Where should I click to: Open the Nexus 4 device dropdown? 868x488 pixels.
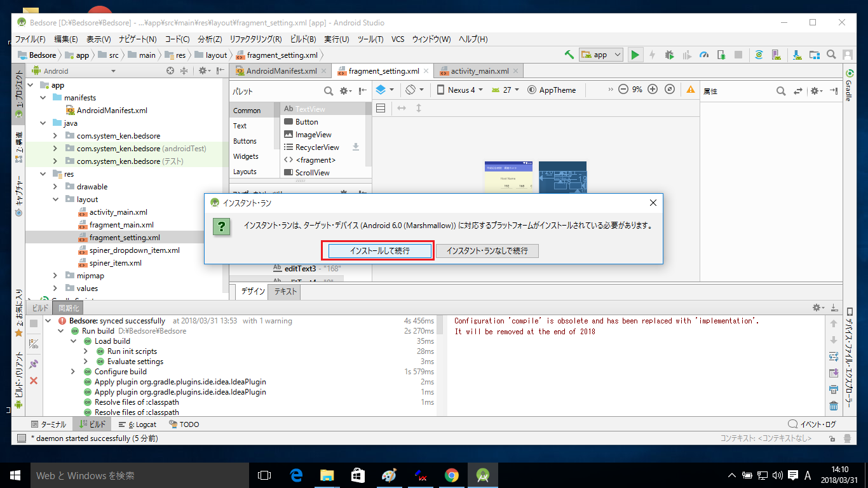(x=460, y=90)
